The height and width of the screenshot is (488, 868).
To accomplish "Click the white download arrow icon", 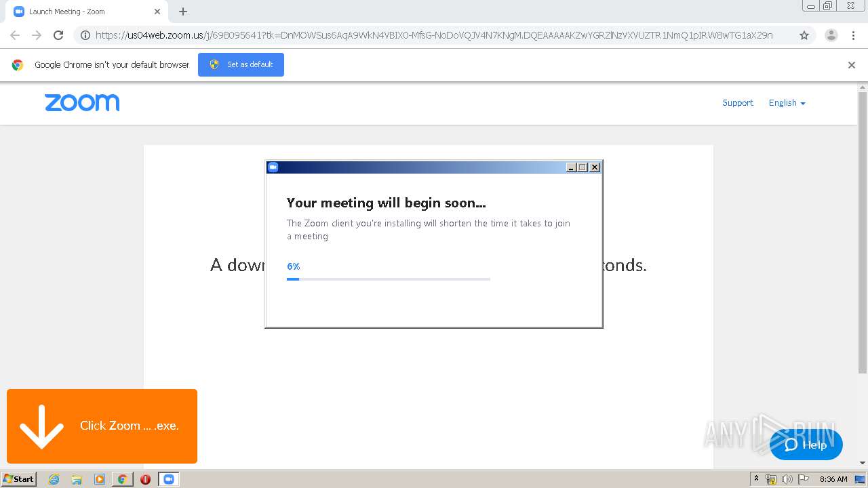I will click(41, 427).
